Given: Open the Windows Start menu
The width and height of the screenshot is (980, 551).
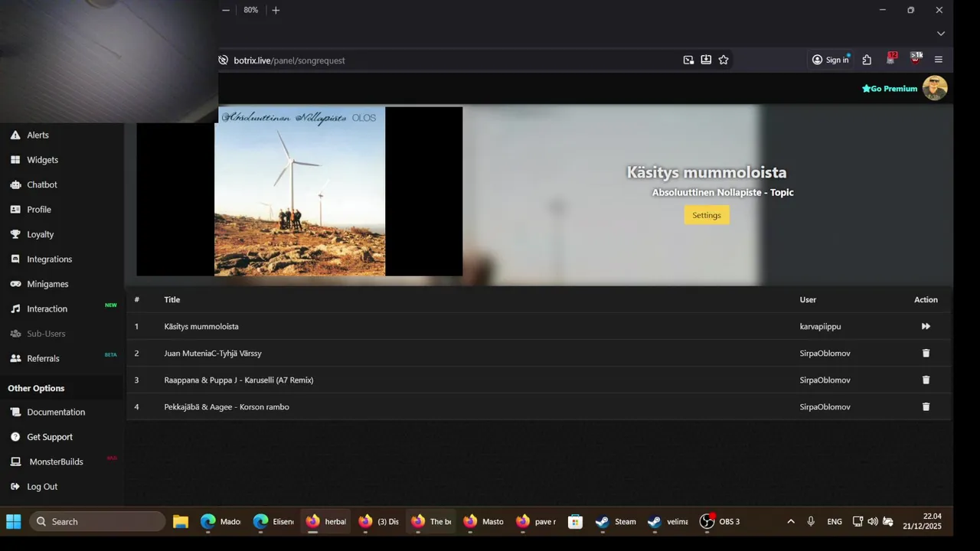Looking at the screenshot, I should [x=14, y=521].
